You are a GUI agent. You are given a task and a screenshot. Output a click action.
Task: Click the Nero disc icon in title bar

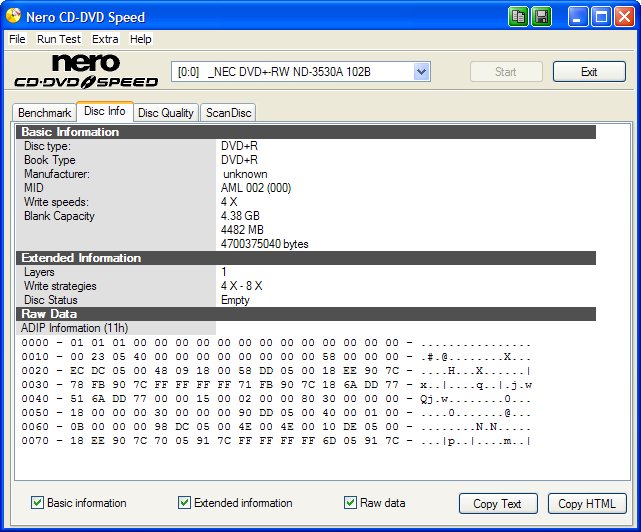tap(14, 16)
